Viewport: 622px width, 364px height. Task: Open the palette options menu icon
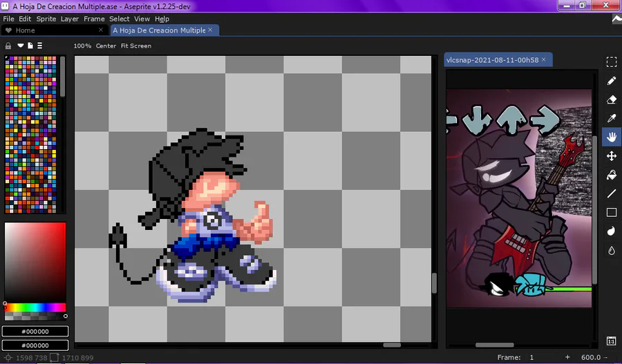coord(39,46)
